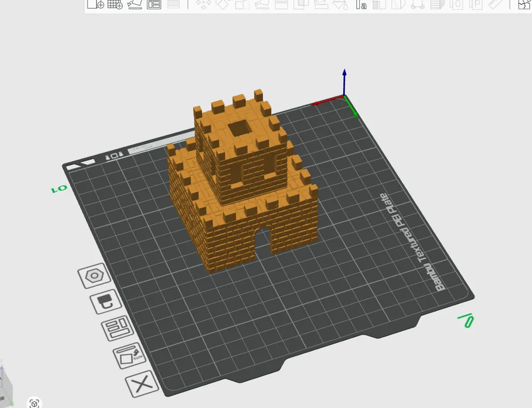The width and height of the screenshot is (532, 408).
Task: Remove plate with the X icon
Action: 142,383
